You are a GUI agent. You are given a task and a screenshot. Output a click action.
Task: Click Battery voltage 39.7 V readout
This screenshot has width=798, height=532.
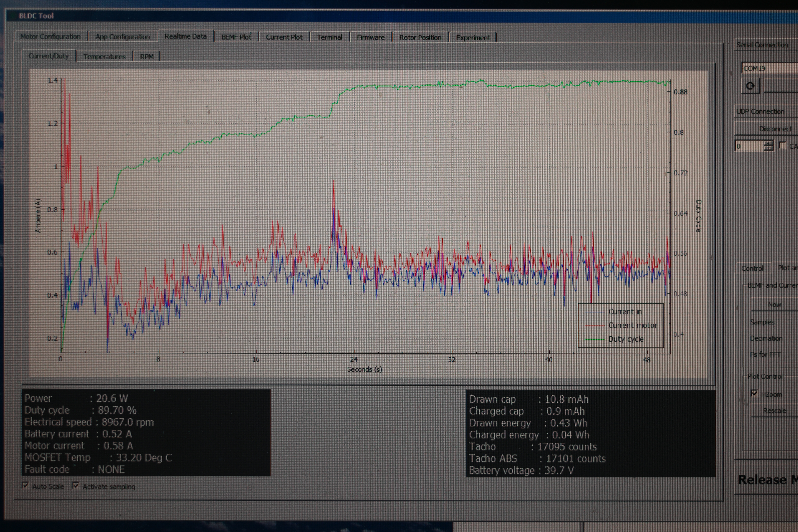pos(522,471)
